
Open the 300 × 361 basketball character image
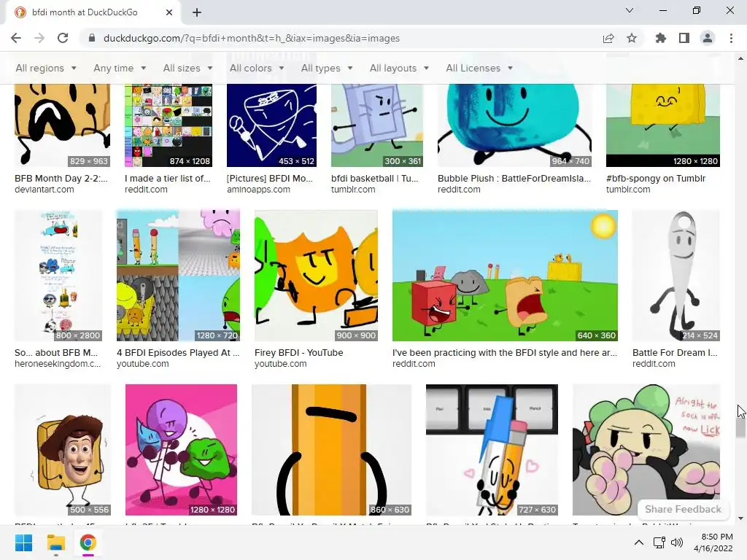click(377, 125)
